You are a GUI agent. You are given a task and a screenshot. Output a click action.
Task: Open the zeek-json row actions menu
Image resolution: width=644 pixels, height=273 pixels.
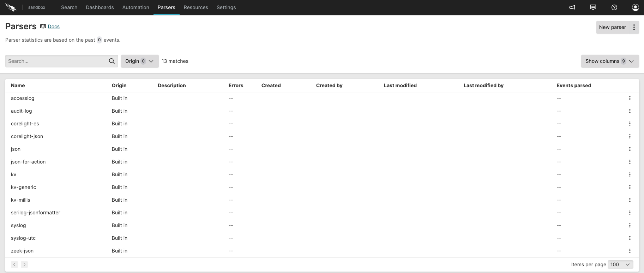(630, 251)
